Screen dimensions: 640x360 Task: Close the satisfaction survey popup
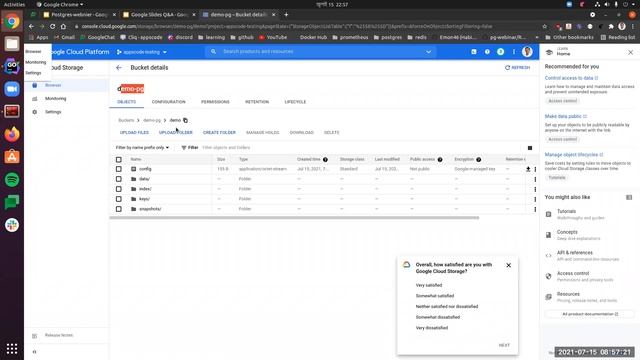[509, 265]
